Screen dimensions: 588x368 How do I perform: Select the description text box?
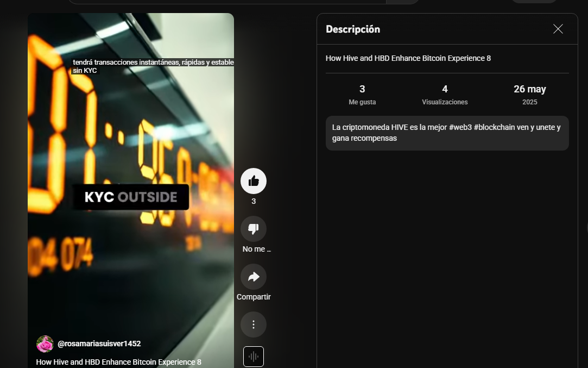[x=447, y=133]
